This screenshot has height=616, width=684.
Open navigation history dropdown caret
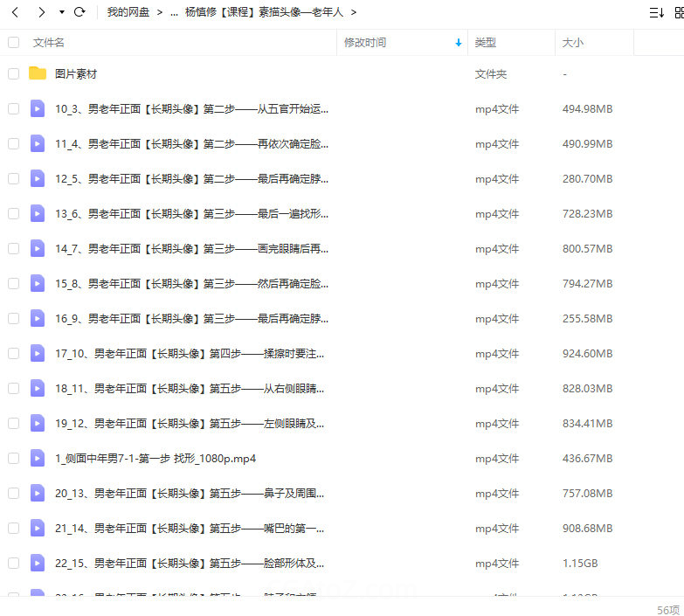point(61,12)
